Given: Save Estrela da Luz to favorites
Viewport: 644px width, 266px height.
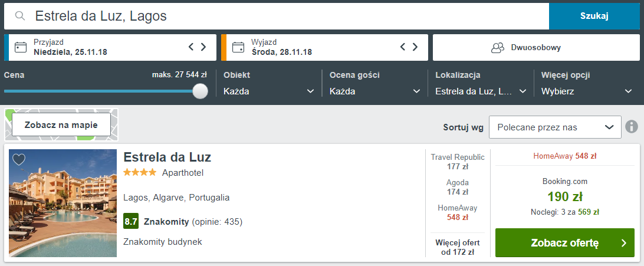Looking at the screenshot, I should coord(19,159).
